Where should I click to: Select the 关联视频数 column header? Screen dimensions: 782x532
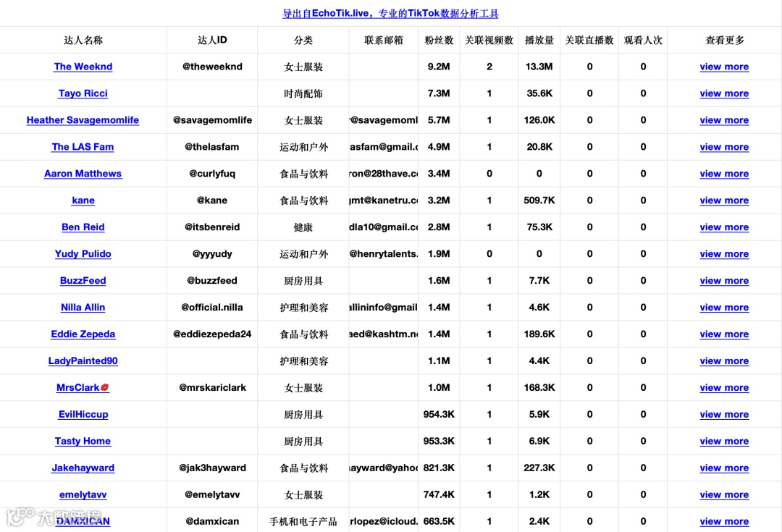tap(489, 40)
